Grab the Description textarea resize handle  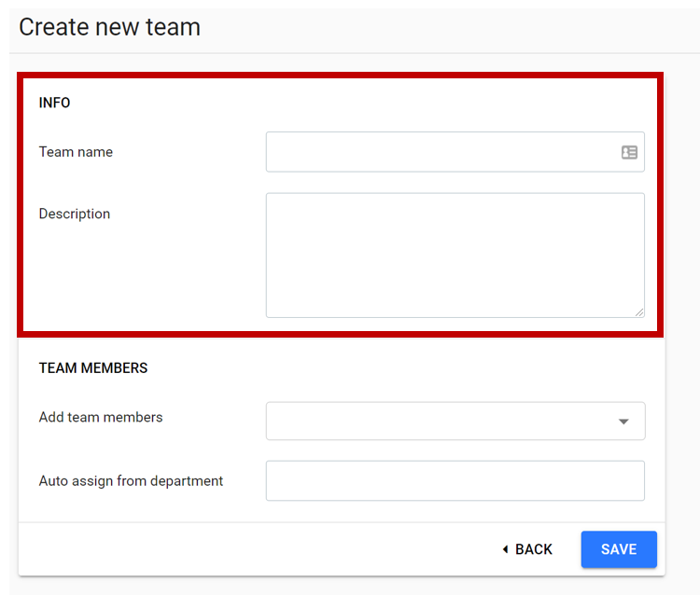[x=639, y=312]
